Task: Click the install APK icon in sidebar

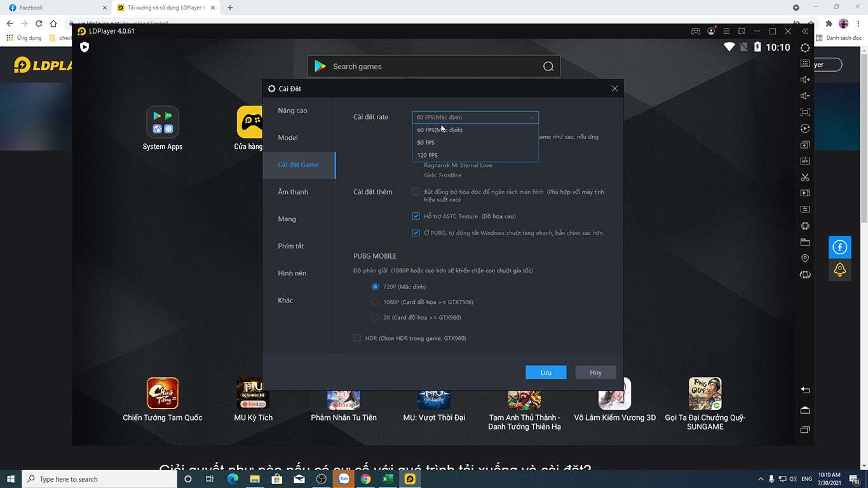Action: tap(805, 161)
